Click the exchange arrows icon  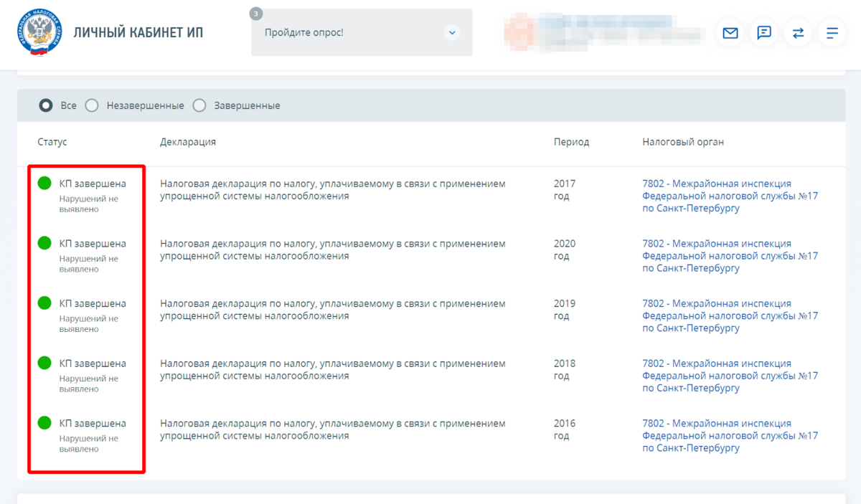point(798,33)
